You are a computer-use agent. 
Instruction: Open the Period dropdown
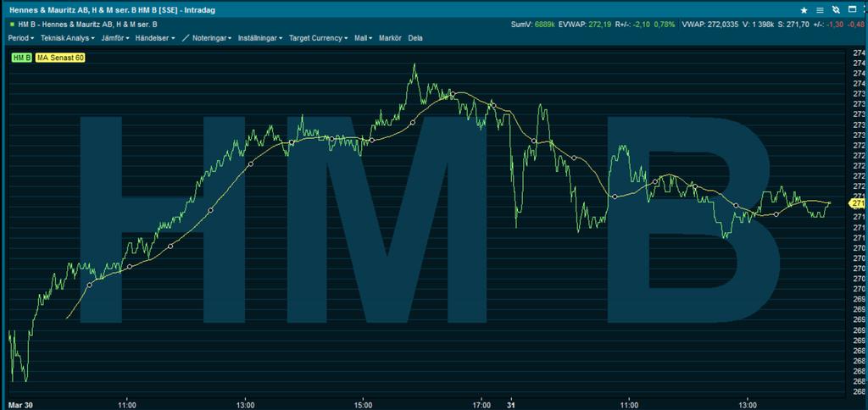[21, 38]
